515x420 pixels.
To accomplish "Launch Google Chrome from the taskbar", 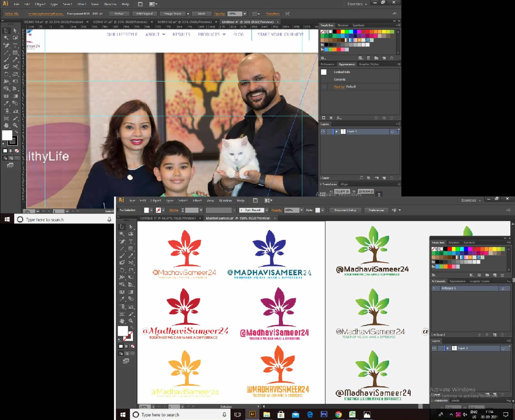I will point(338,414).
